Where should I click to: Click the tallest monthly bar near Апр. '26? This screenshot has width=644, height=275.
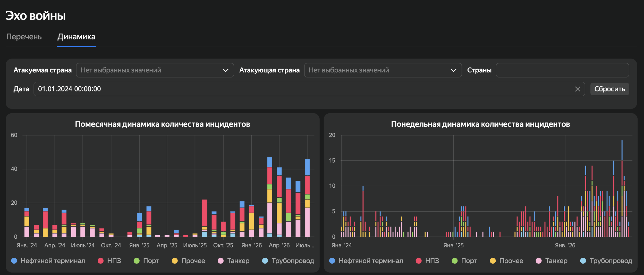[270, 197]
